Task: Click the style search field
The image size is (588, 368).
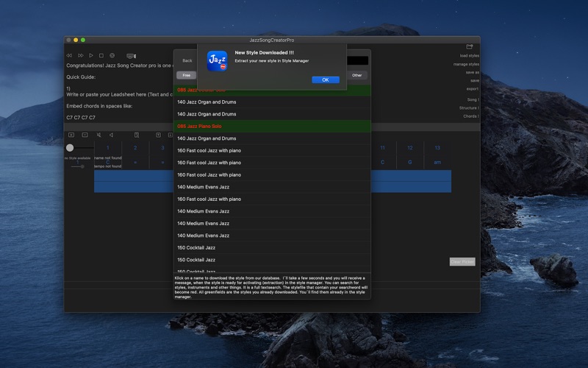Action: (x=357, y=60)
